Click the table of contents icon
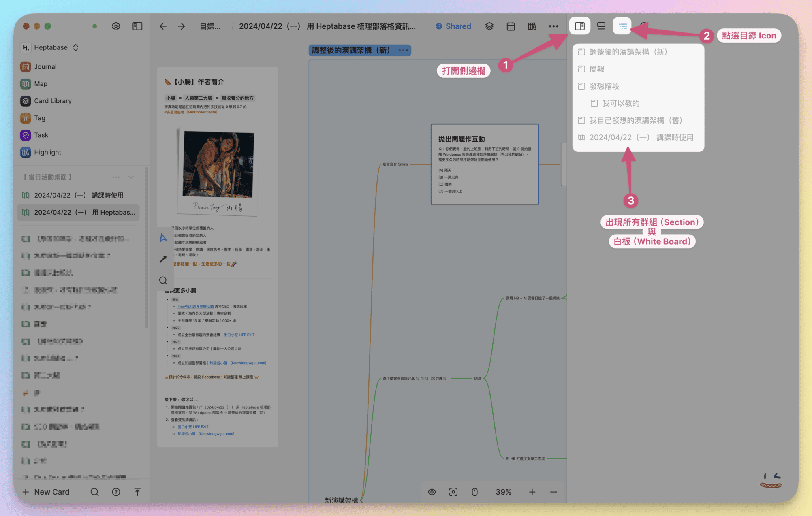 [x=623, y=26]
